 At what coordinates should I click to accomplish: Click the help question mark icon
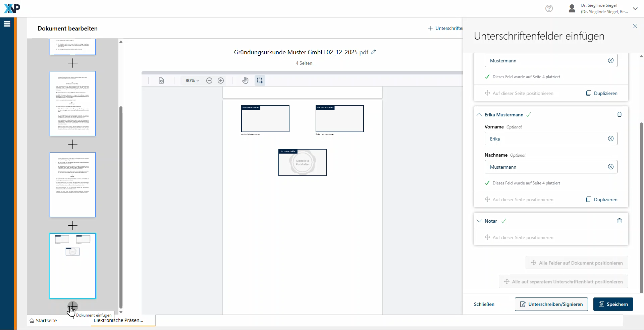point(549,8)
